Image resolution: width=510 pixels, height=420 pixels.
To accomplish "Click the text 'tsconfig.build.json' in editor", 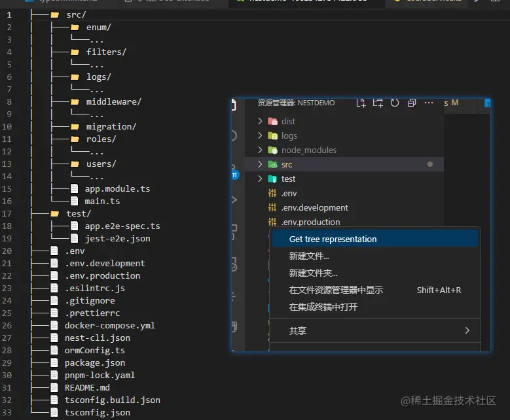I will coord(113,400).
